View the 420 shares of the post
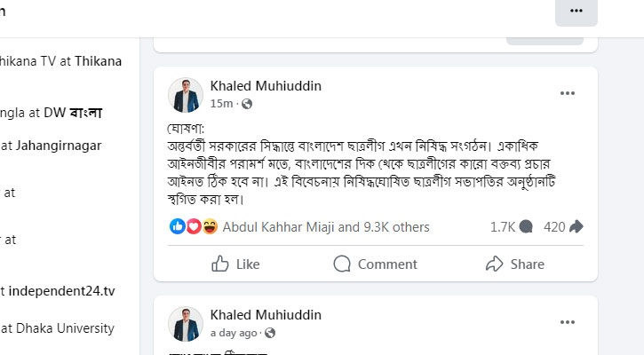Viewport: 644px width, 355px height. tap(563, 226)
